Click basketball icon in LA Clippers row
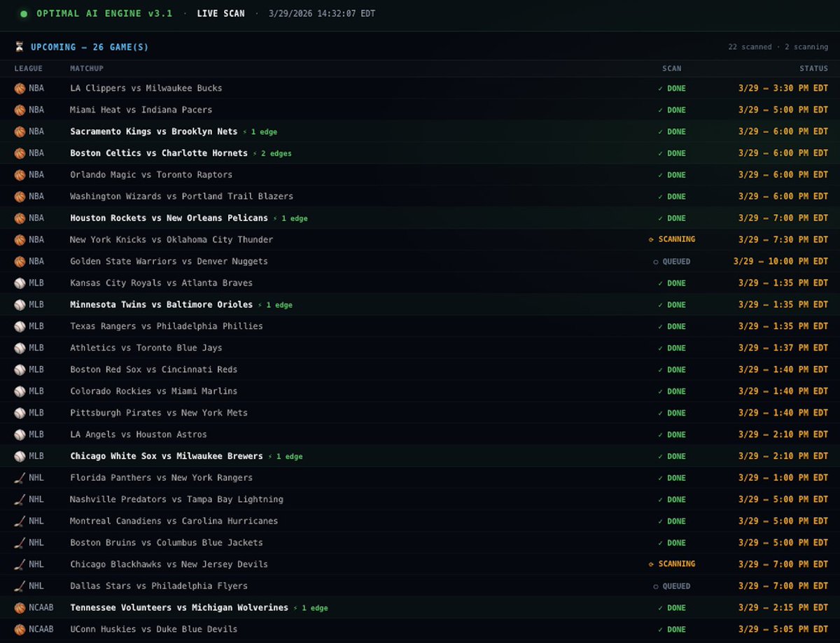840x643 pixels. point(20,88)
